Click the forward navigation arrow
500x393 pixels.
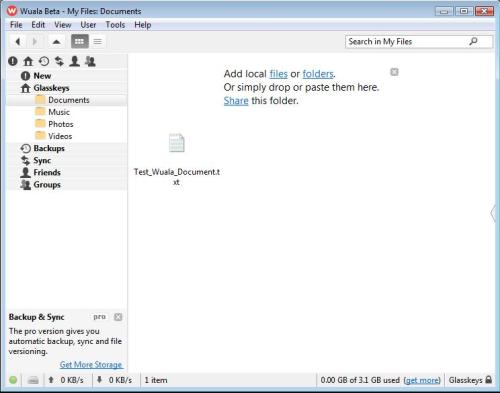click(x=34, y=42)
